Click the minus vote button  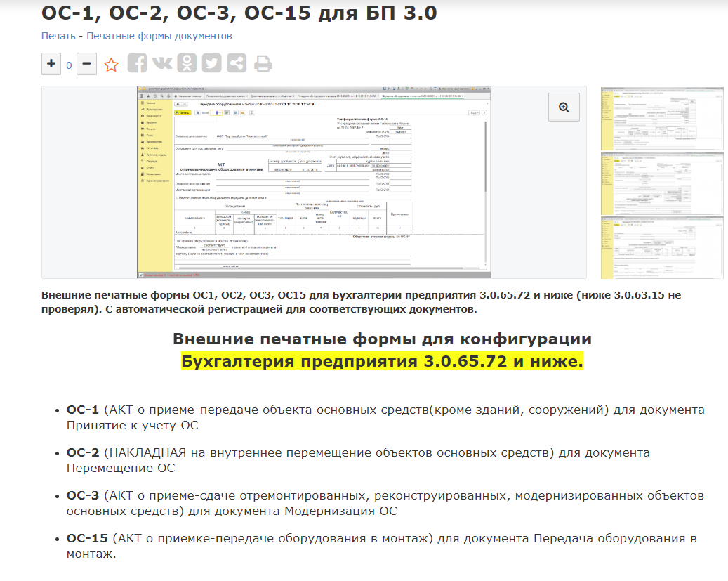click(86, 64)
